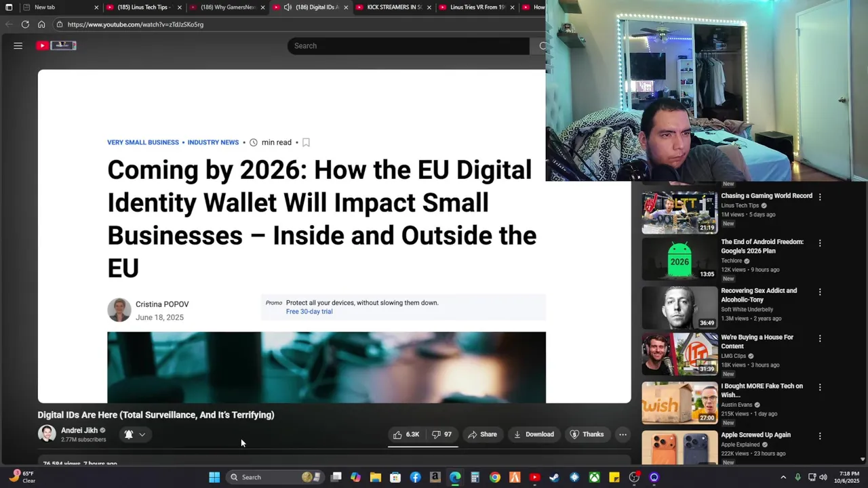View site information lock icon

[x=60, y=24]
